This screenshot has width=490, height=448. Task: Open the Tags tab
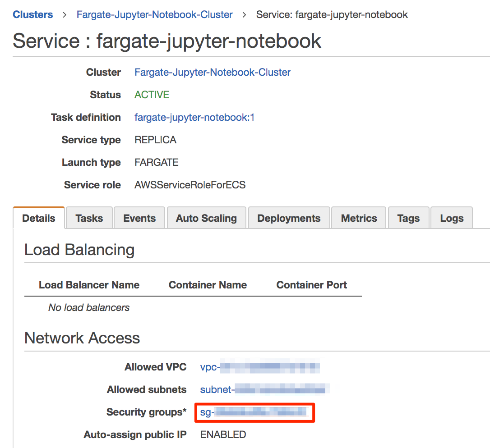[408, 218]
